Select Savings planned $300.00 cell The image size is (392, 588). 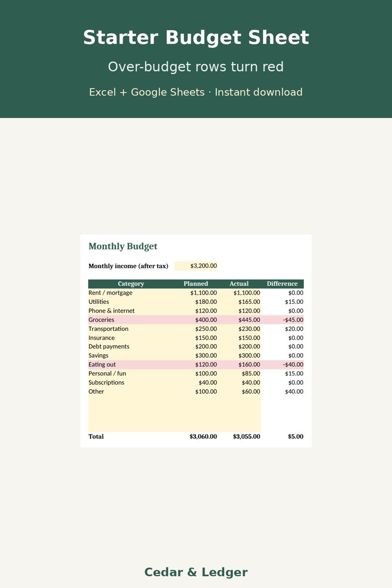196,356
